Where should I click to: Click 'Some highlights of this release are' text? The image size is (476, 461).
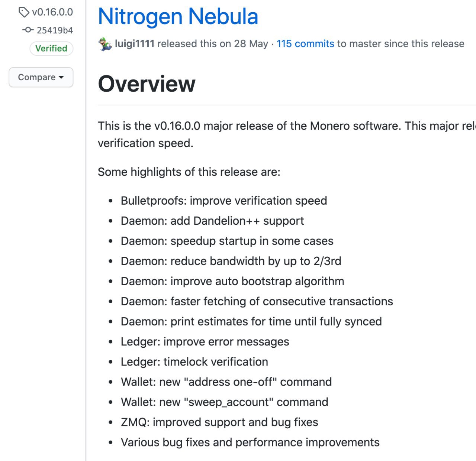[189, 172]
